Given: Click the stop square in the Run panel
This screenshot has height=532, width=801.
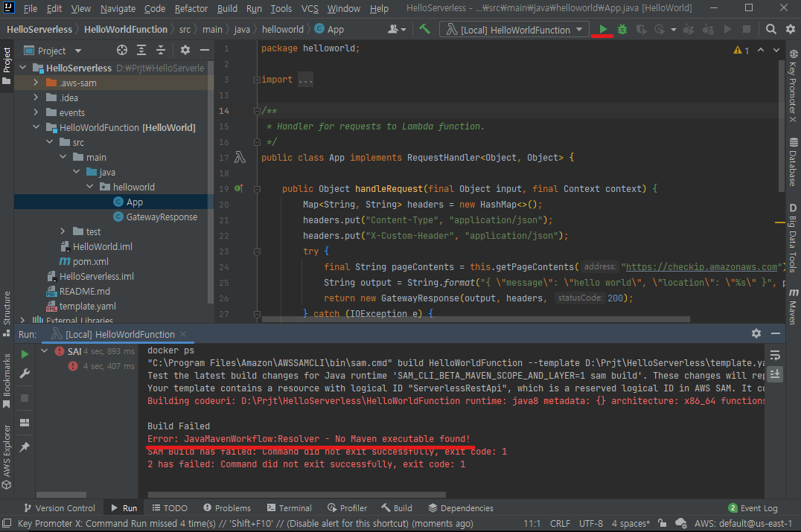Looking at the screenshot, I should [x=25, y=398].
